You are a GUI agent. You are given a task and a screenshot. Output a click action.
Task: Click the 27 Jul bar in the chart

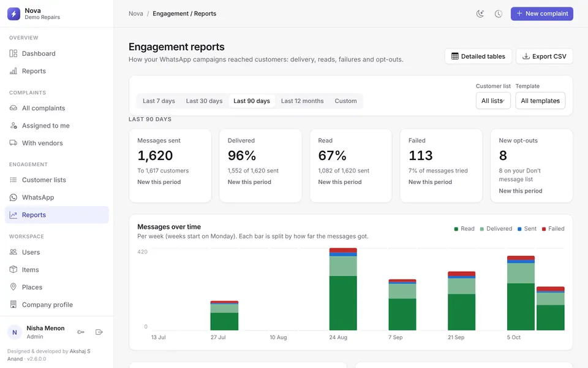(224, 315)
